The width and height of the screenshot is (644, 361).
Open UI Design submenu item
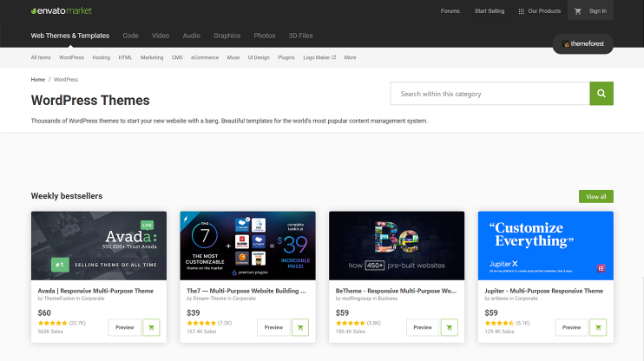pos(259,57)
